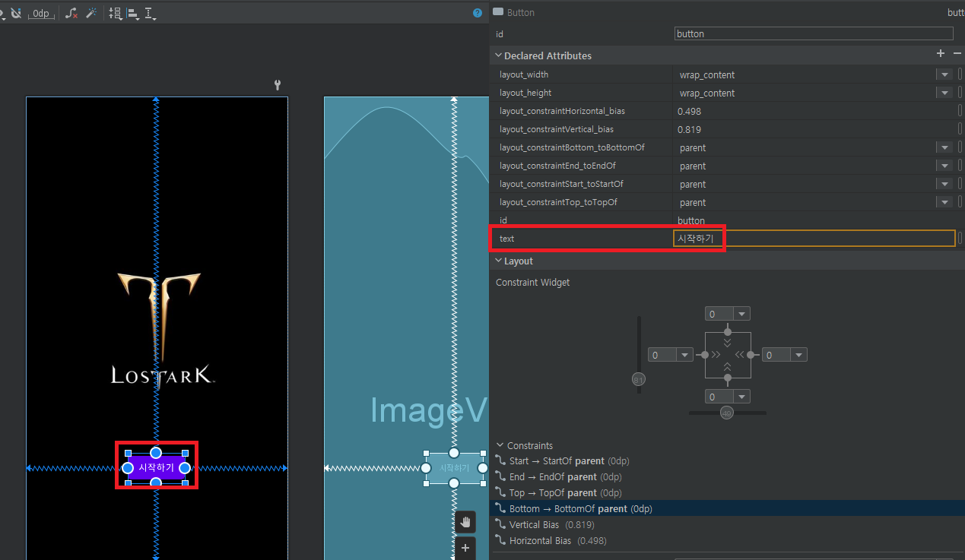Open layout_constraintEnd_toEndOf dropdown arrow
Viewport: 965px width, 560px height.
click(x=944, y=166)
